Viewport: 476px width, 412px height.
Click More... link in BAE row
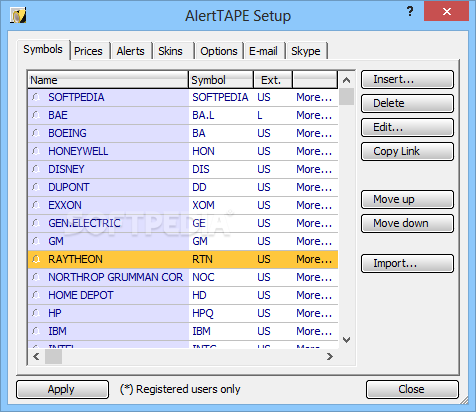(314, 115)
